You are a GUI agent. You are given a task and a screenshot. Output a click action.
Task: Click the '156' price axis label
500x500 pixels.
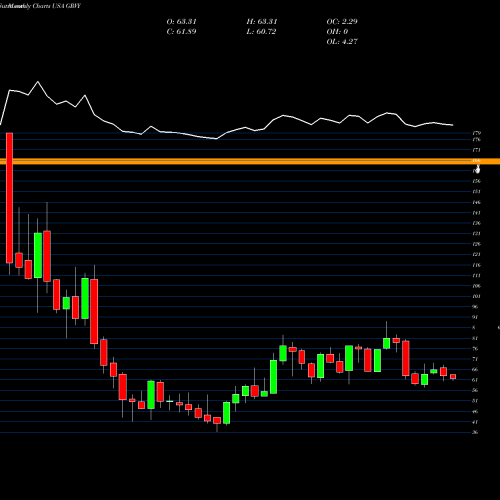click(477, 181)
